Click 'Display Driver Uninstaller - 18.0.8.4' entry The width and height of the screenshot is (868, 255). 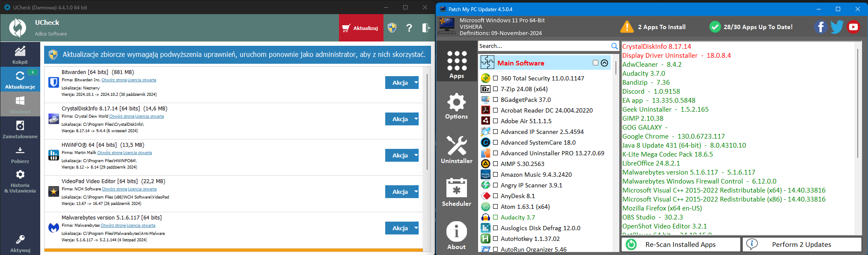pyautogui.click(x=676, y=56)
